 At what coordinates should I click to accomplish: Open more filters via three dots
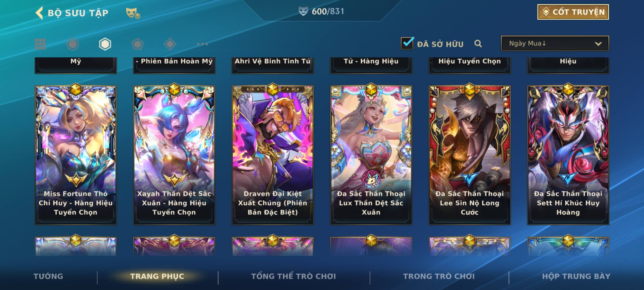click(x=202, y=44)
